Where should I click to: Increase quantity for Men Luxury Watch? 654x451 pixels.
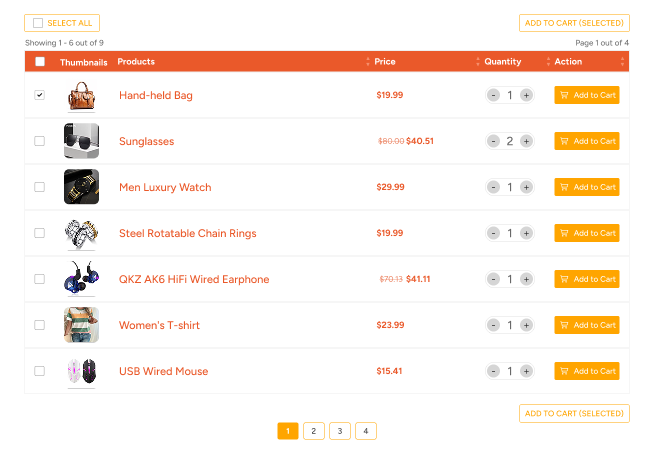526,187
